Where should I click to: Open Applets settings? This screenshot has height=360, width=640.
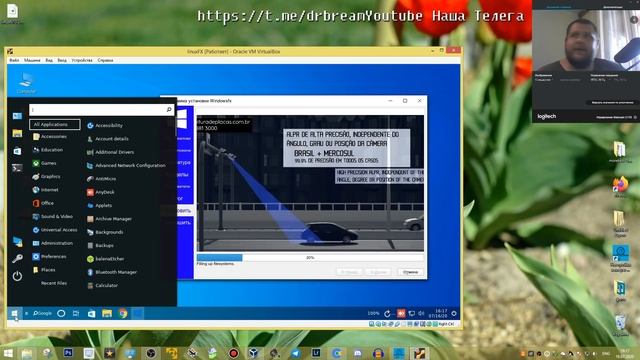click(99, 206)
